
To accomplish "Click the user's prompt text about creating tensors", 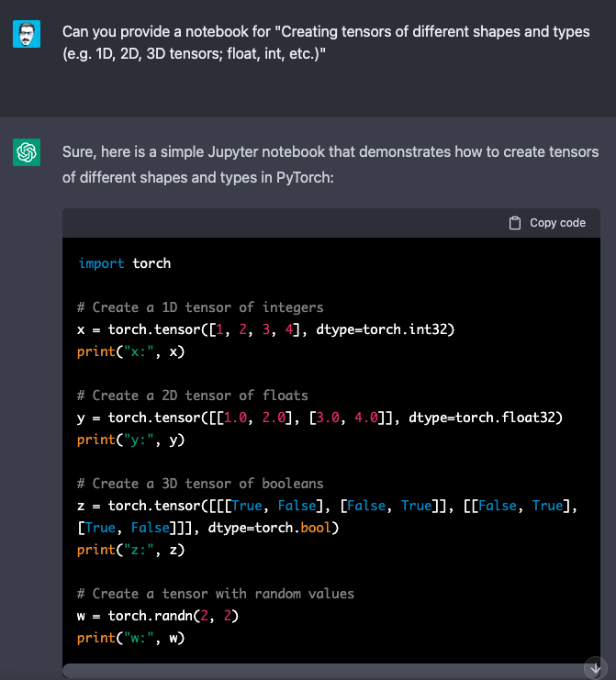I will coord(326,42).
